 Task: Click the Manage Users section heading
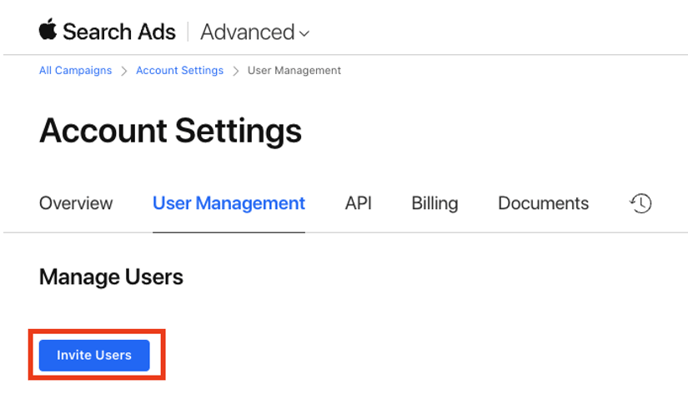pyautogui.click(x=111, y=277)
